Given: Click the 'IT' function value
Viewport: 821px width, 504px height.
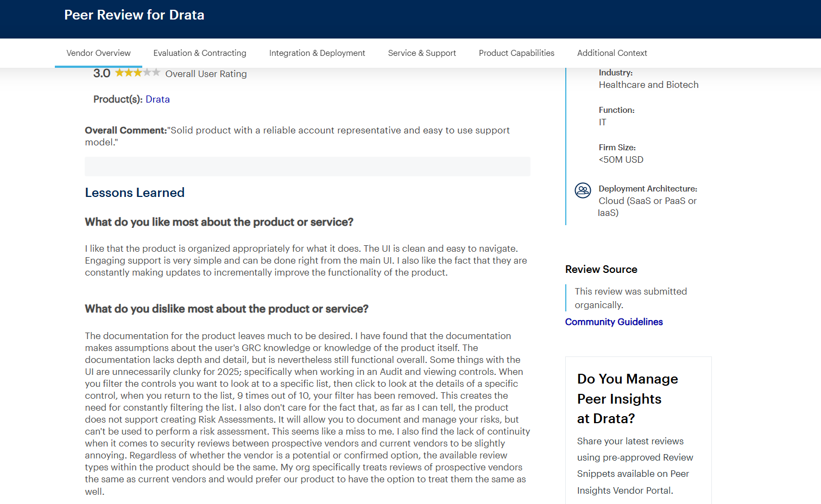Looking at the screenshot, I should [602, 122].
